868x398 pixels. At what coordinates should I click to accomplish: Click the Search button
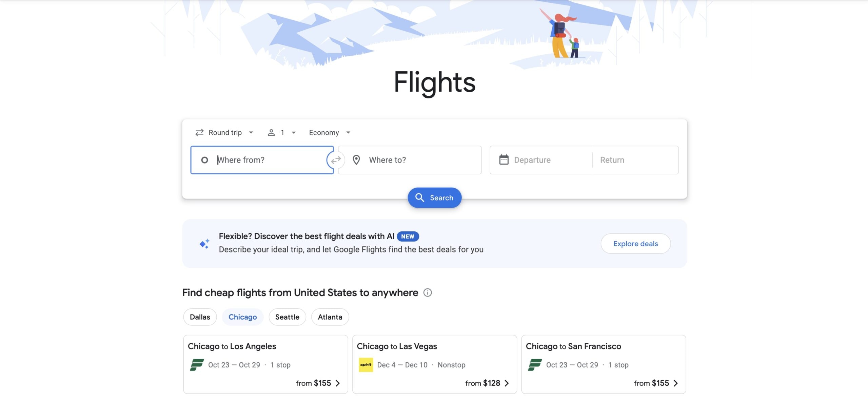(x=434, y=197)
